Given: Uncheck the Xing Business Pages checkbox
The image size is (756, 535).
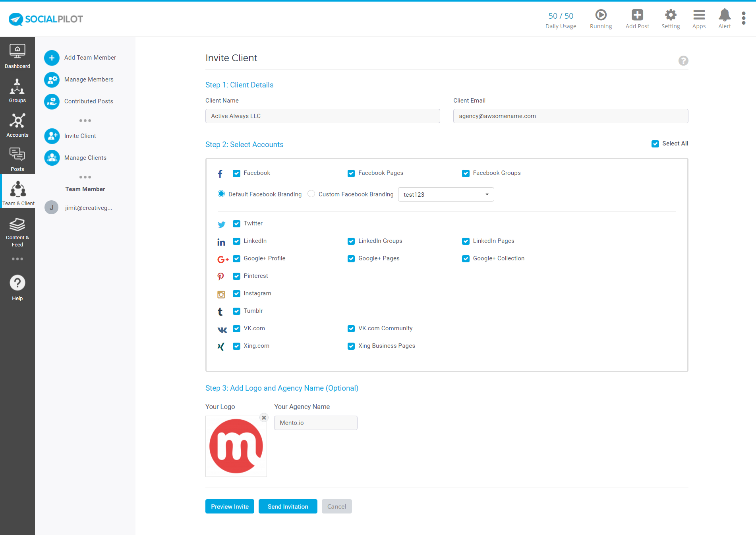Looking at the screenshot, I should [x=351, y=346].
